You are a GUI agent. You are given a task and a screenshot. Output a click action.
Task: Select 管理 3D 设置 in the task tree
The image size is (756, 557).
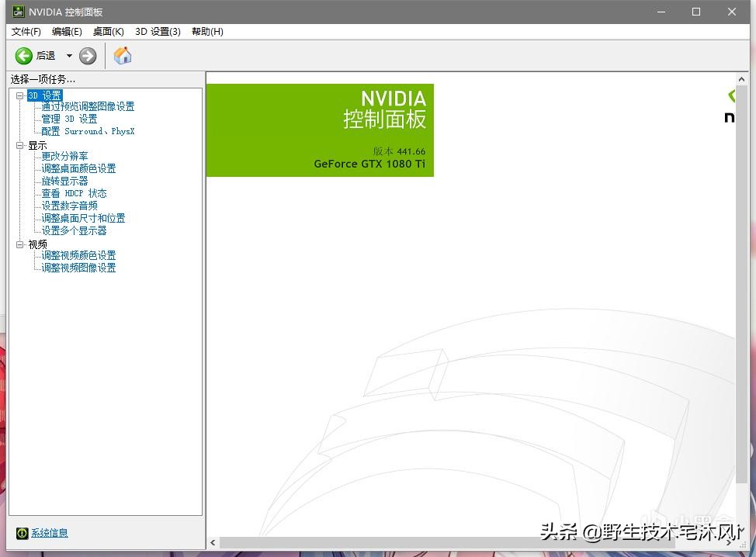pyautogui.click(x=71, y=119)
